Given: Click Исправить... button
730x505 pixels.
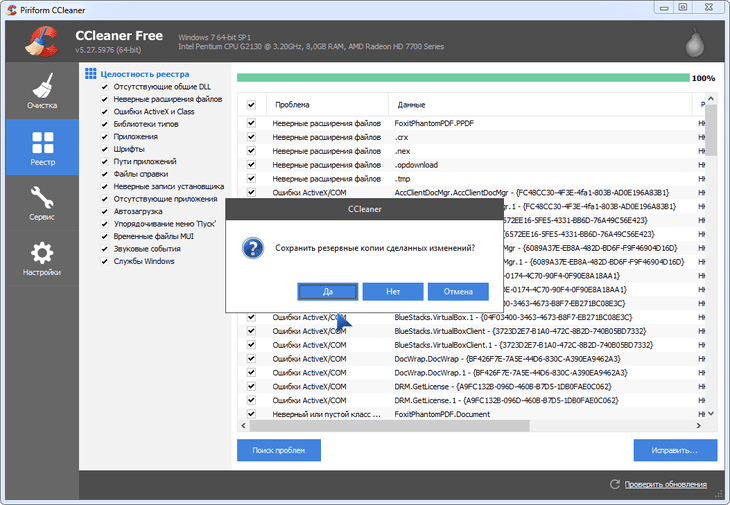Looking at the screenshot, I should (x=675, y=450).
